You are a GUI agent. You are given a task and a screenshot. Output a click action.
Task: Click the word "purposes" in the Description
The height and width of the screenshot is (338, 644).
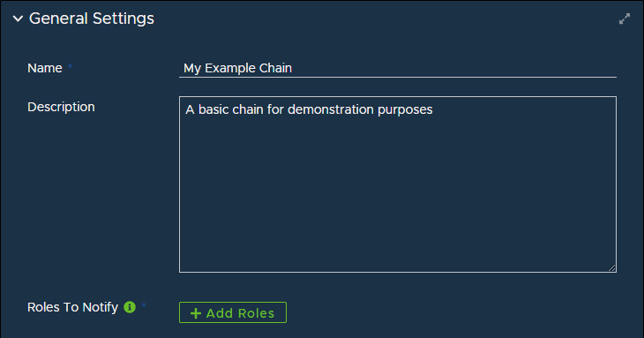[x=405, y=110]
